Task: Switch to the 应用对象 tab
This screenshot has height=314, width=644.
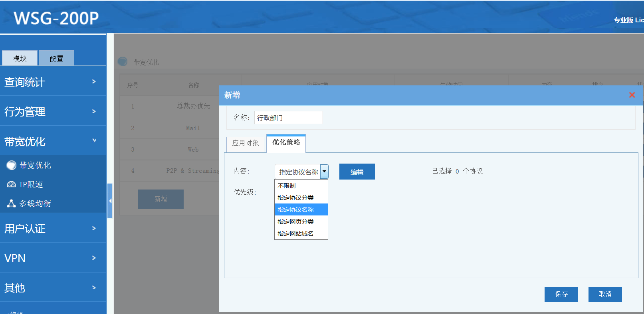Action: pos(246,143)
